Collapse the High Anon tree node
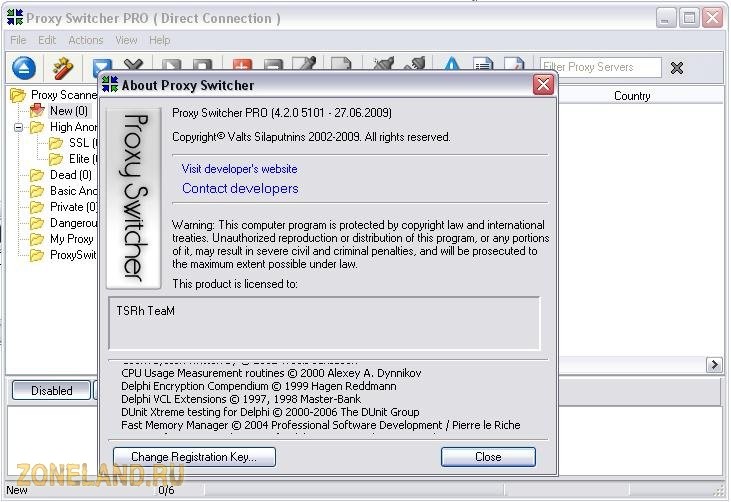 (18, 127)
